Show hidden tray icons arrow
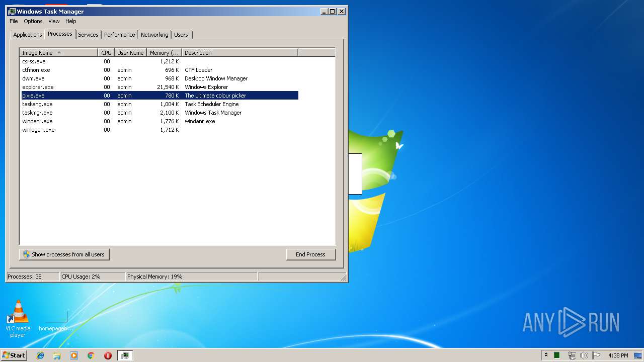Image resolution: width=644 pixels, height=362 pixels. pyautogui.click(x=546, y=355)
